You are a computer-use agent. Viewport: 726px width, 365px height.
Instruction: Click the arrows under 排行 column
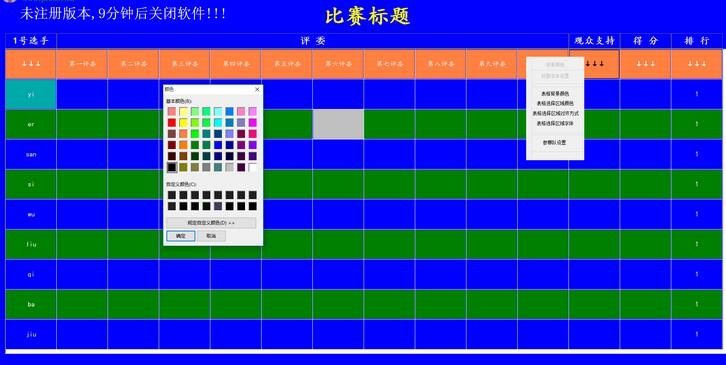(x=697, y=64)
